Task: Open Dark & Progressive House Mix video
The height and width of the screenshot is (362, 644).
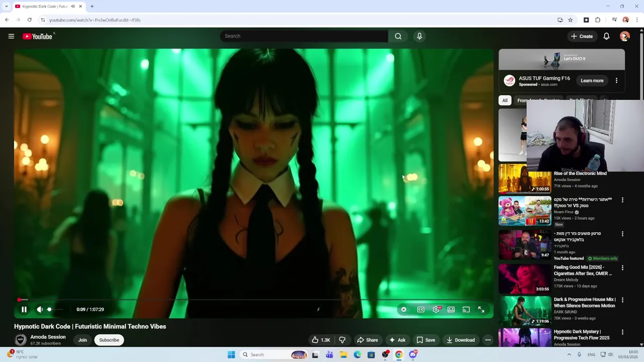Action: pyautogui.click(x=585, y=302)
